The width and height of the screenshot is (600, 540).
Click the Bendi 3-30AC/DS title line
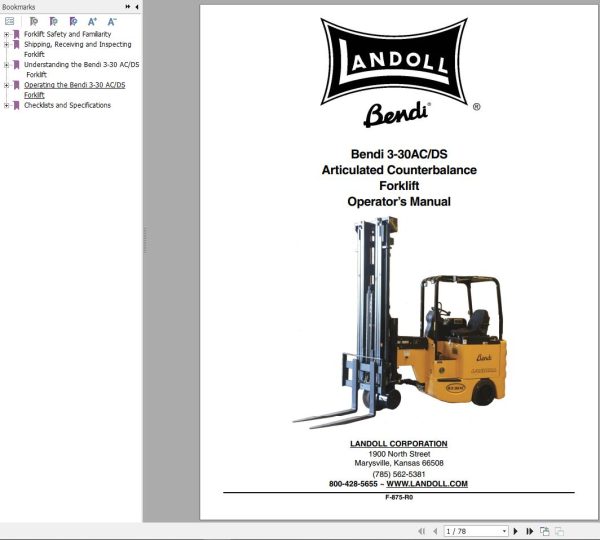(x=399, y=154)
